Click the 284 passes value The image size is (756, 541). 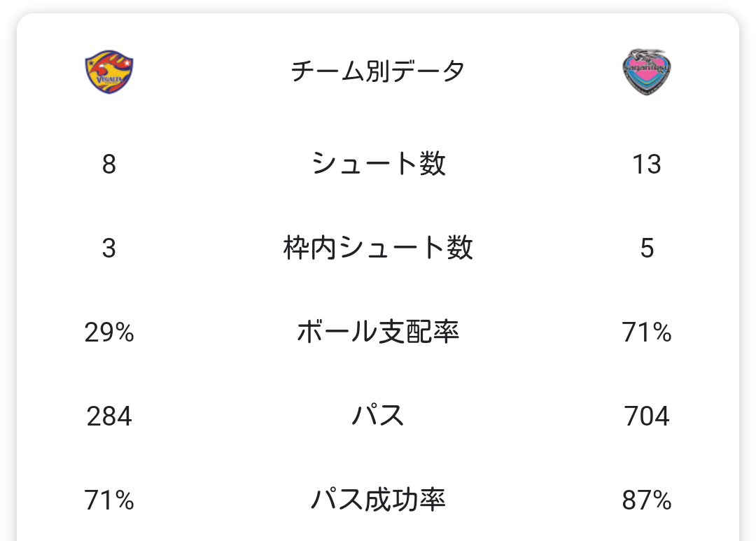pos(109,416)
